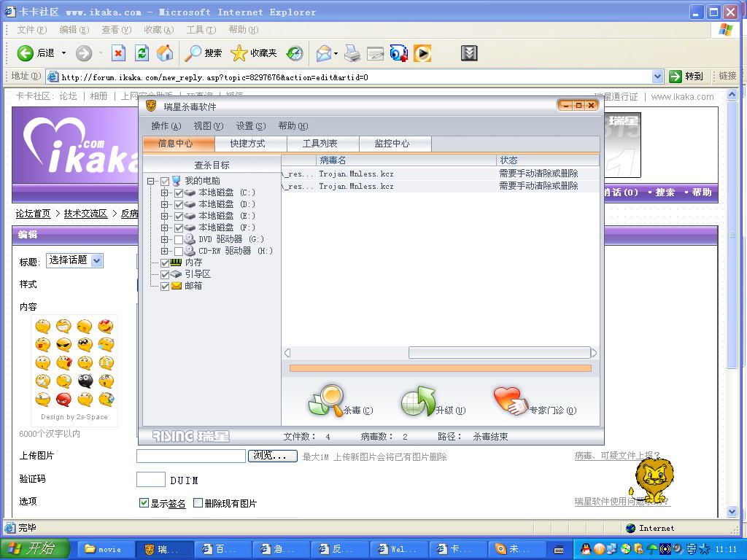Viewport: 747px width, 560px height.
Task: Click the IE Stop icon
Action: click(119, 52)
